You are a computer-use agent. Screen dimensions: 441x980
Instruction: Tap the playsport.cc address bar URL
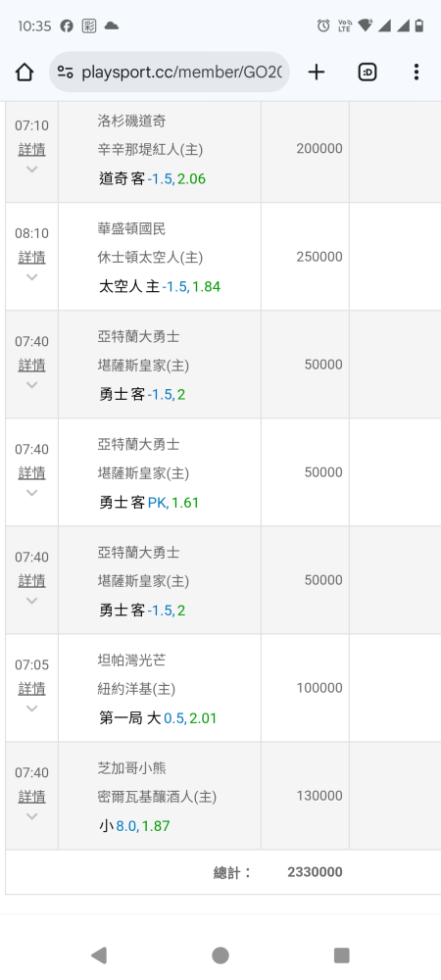(x=181, y=73)
